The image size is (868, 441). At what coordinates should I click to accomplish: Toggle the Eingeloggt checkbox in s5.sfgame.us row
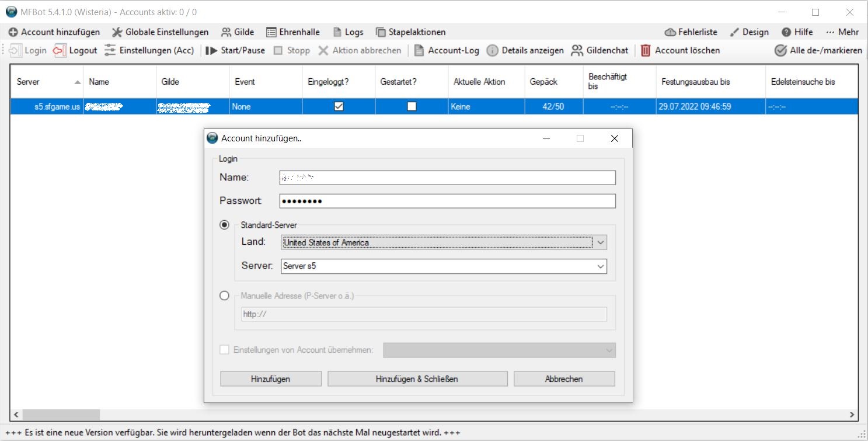tap(339, 106)
